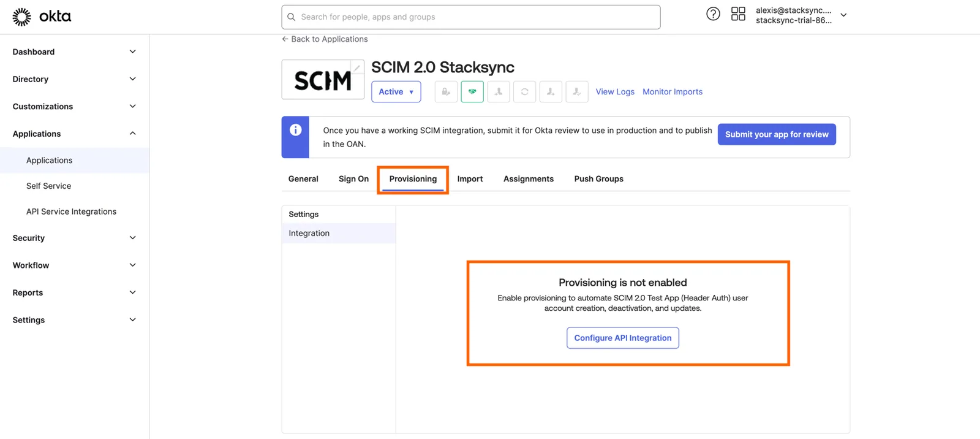Click the search magnifier icon

click(292, 17)
